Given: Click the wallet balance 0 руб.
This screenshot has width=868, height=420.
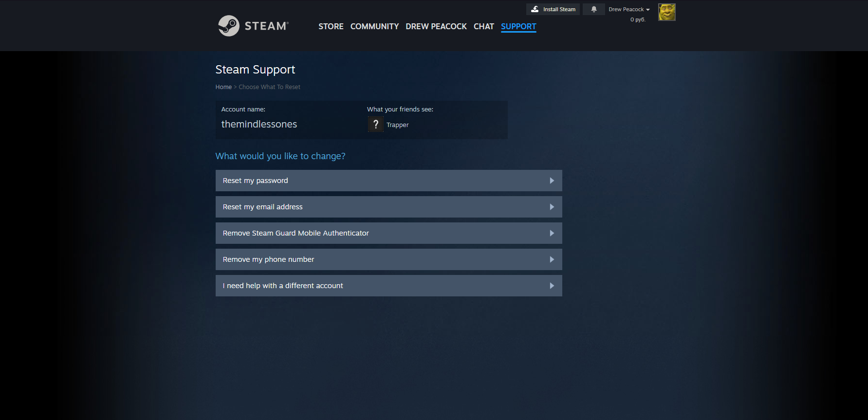Looking at the screenshot, I should pyautogui.click(x=638, y=19).
